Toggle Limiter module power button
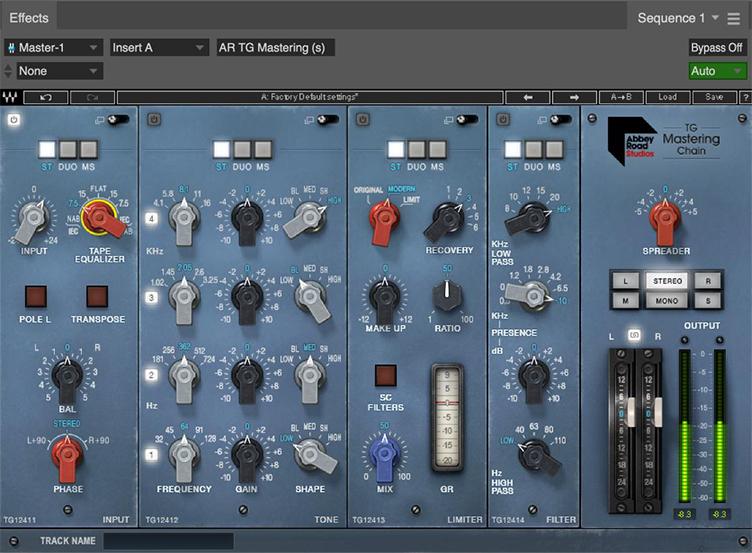The image size is (752, 553). 362,119
